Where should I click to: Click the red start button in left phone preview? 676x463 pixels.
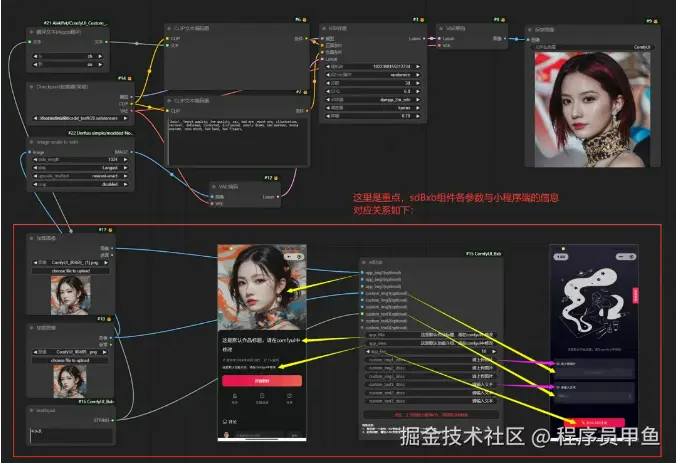point(262,381)
